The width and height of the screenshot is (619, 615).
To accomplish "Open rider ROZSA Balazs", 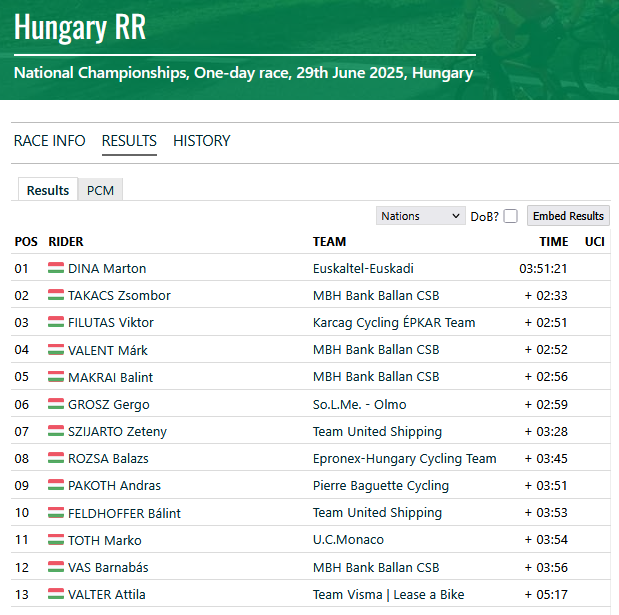I will tap(108, 459).
